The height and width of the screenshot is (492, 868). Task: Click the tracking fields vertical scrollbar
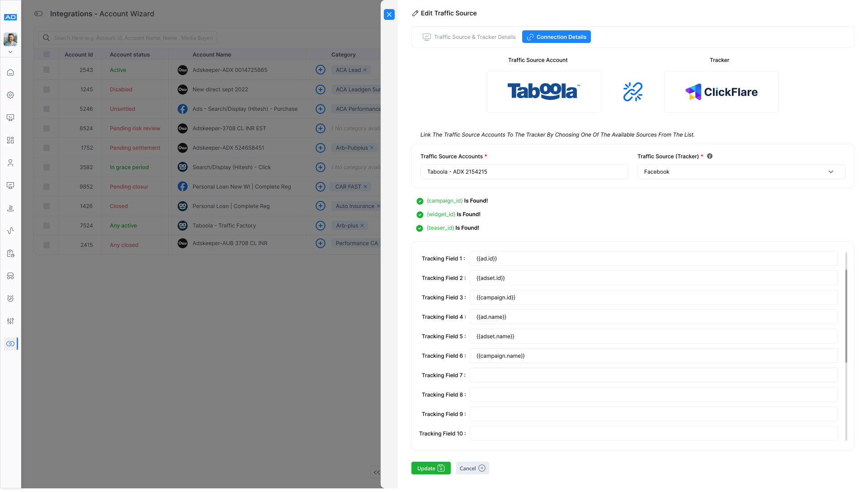coord(846,316)
